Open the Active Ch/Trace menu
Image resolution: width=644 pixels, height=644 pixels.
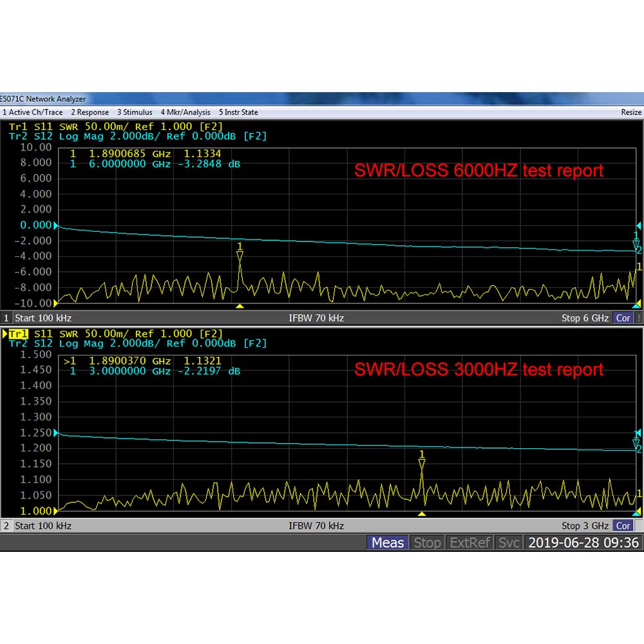tap(32, 112)
